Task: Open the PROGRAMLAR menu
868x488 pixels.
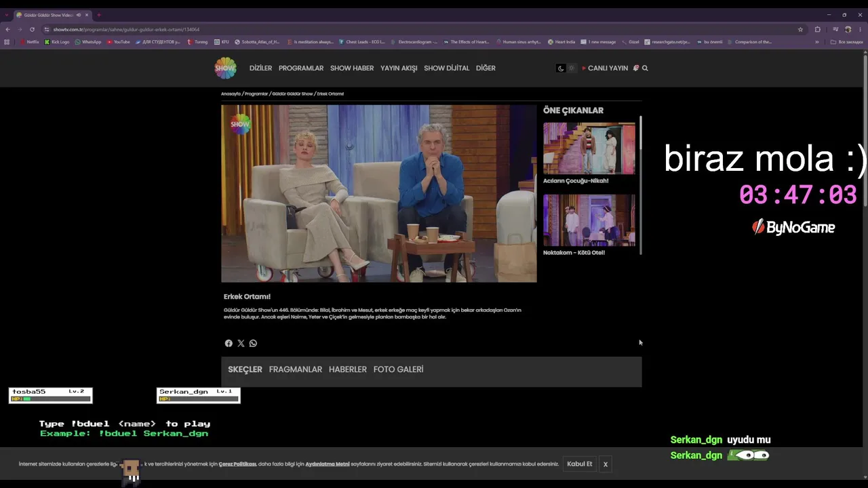Action: [301, 68]
